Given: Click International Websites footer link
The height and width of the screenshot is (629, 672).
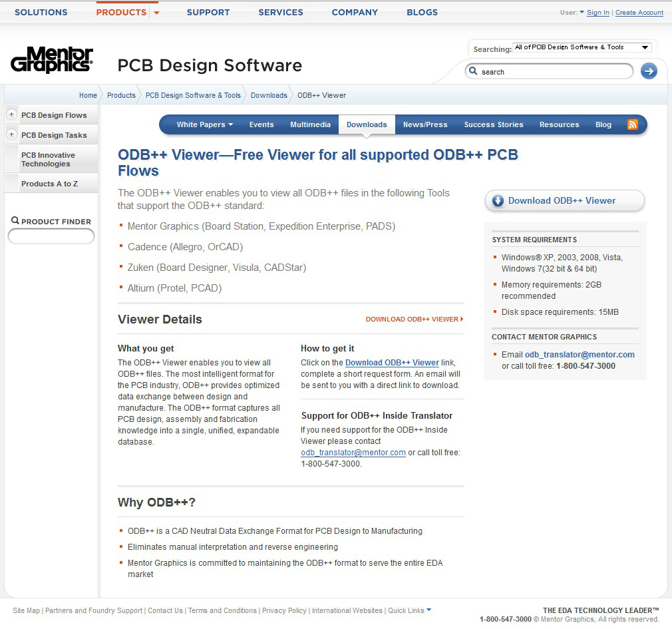Looking at the screenshot, I should [x=347, y=610].
